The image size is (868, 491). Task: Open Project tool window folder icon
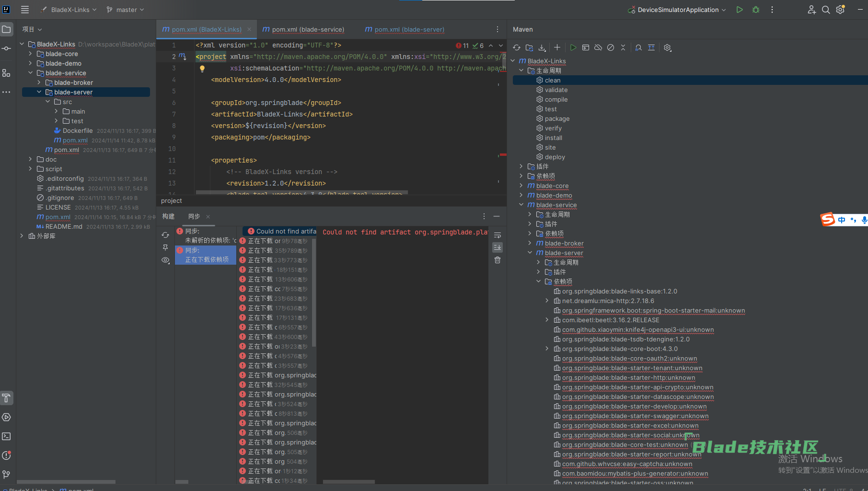tap(6, 29)
